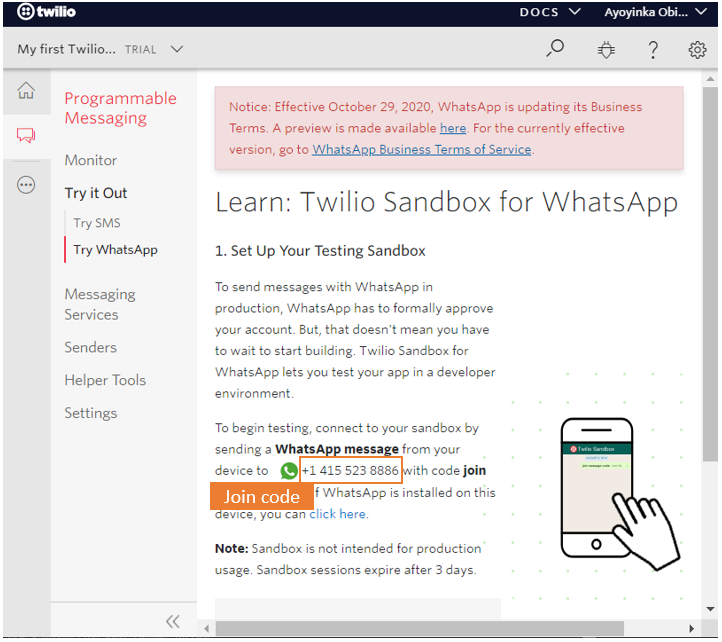
Task: Click the scroll up arrow
Action: coord(710,79)
